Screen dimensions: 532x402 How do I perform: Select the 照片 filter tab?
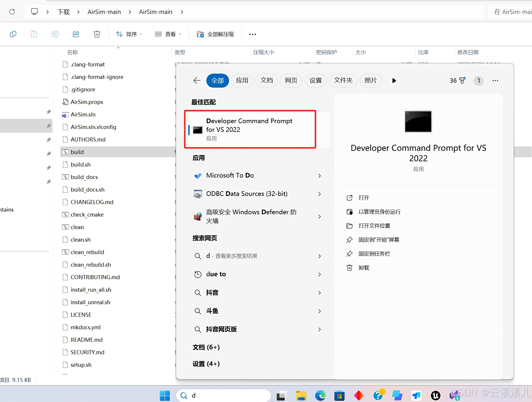point(371,80)
